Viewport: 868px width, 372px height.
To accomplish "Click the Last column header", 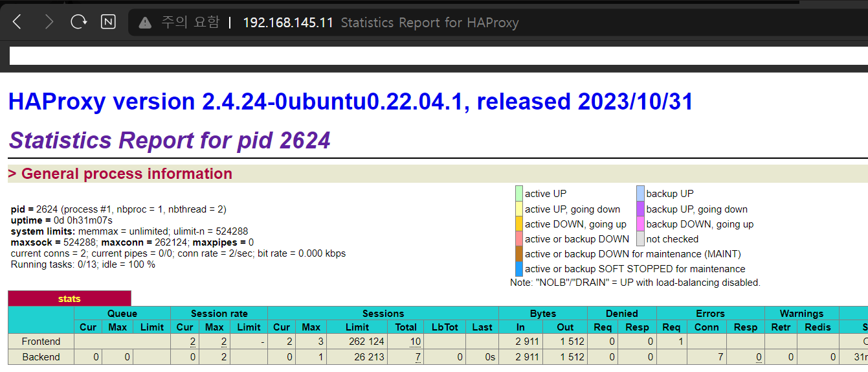I will [x=482, y=327].
